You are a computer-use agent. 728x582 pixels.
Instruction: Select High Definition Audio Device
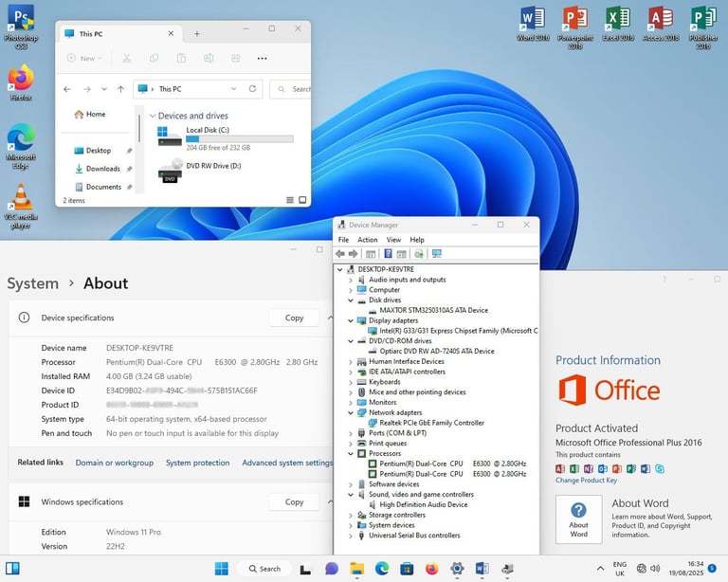[x=424, y=504]
